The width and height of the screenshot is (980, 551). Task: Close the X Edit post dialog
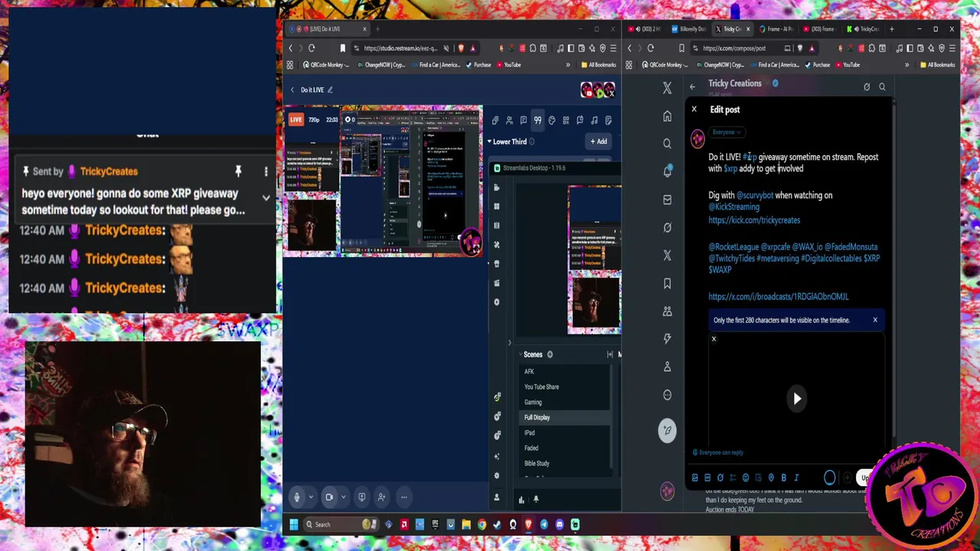694,109
